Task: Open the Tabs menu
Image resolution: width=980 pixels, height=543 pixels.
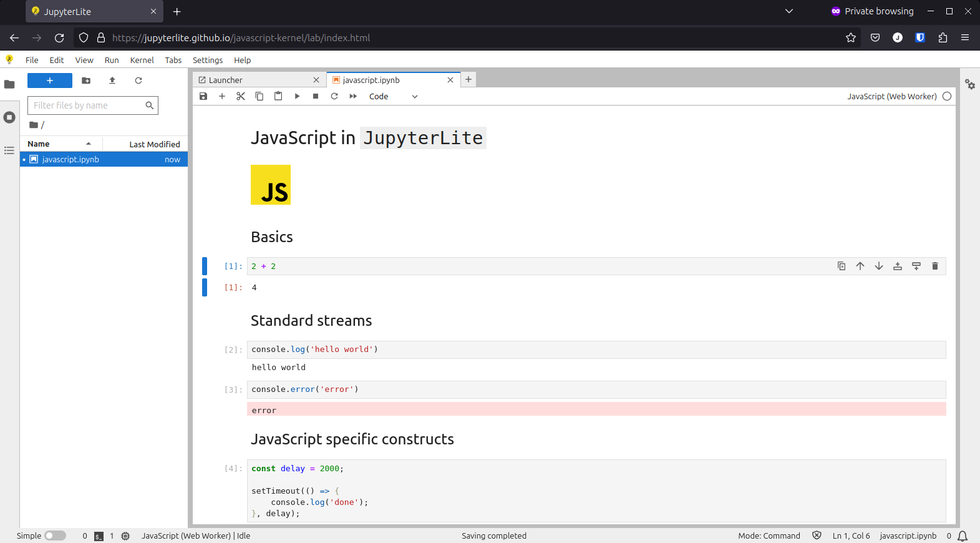Action: (173, 60)
